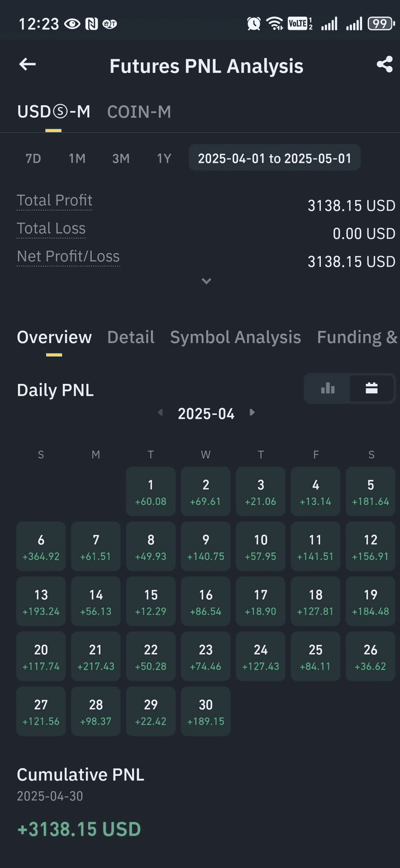Switch Daily PNL to bar chart view
This screenshot has height=868, width=400.
pos(328,388)
